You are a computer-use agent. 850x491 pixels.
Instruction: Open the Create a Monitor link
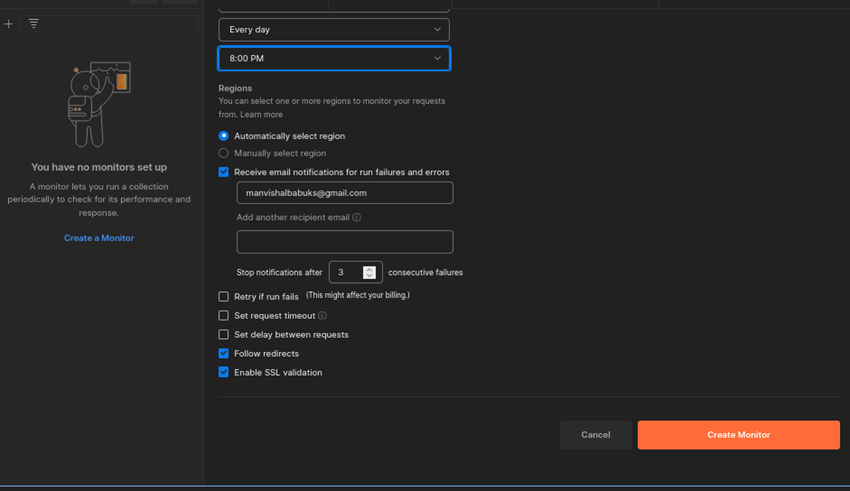coord(99,238)
